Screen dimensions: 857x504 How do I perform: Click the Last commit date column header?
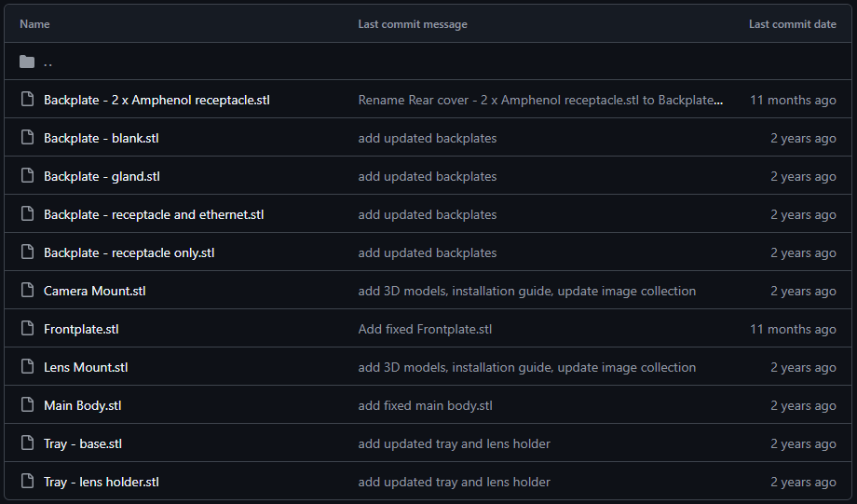(x=792, y=24)
